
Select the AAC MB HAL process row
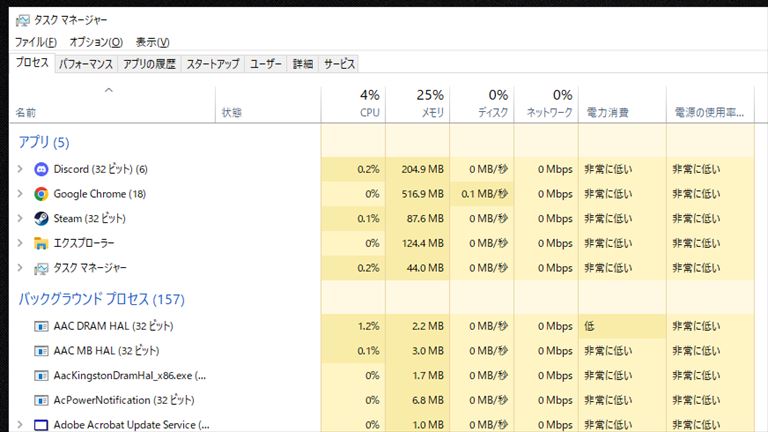(x=382, y=351)
